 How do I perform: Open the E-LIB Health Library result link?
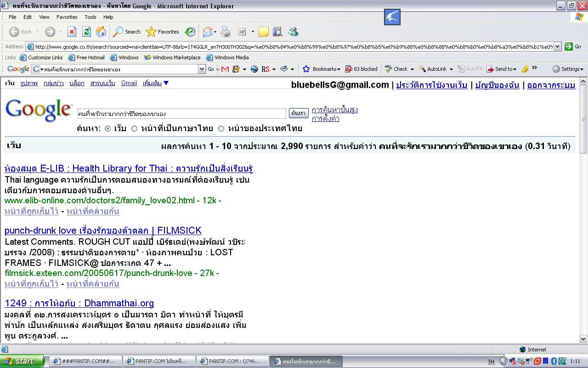[129, 168]
